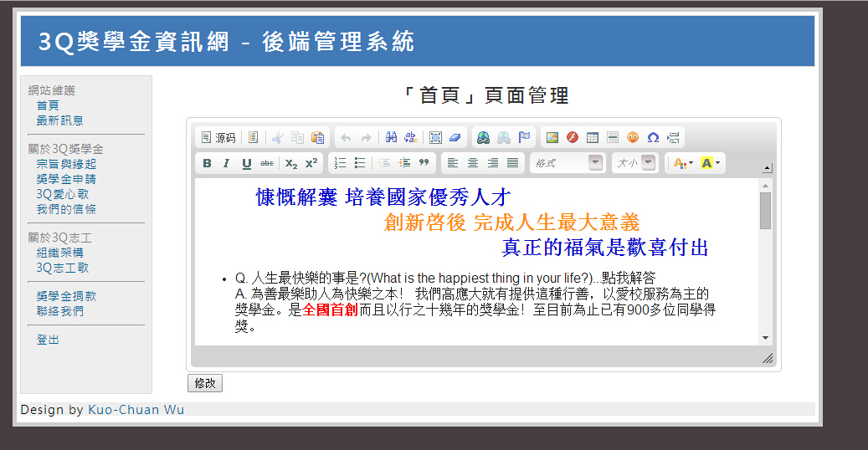Screen dimensions: 868x450
Task: Open the 大小 font size dropdown
Action: pos(635,163)
